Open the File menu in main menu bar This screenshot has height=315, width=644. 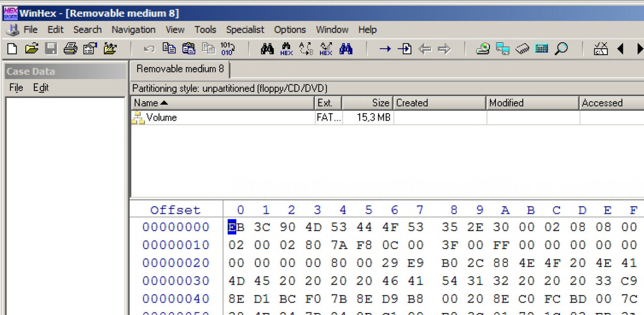point(31,30)
